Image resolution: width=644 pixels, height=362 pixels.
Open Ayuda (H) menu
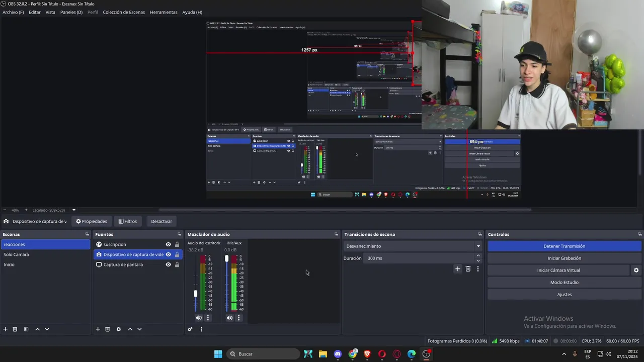pos(192,12)
